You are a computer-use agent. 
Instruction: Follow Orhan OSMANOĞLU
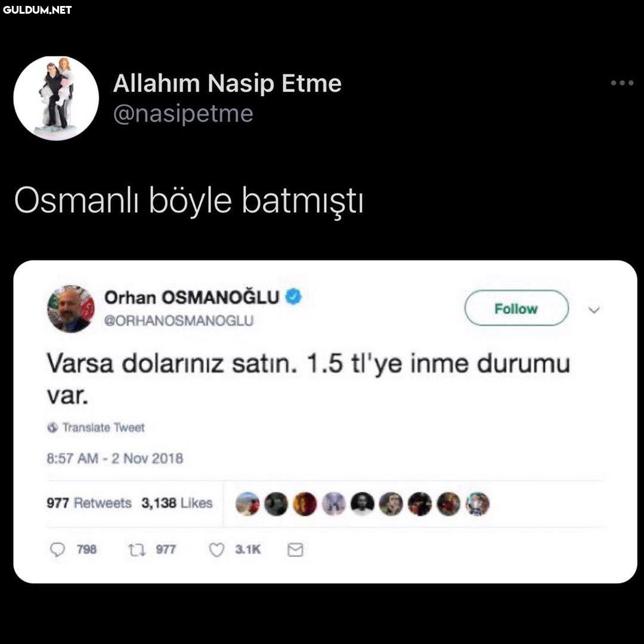pyautogui.click(x=516, y=308)
